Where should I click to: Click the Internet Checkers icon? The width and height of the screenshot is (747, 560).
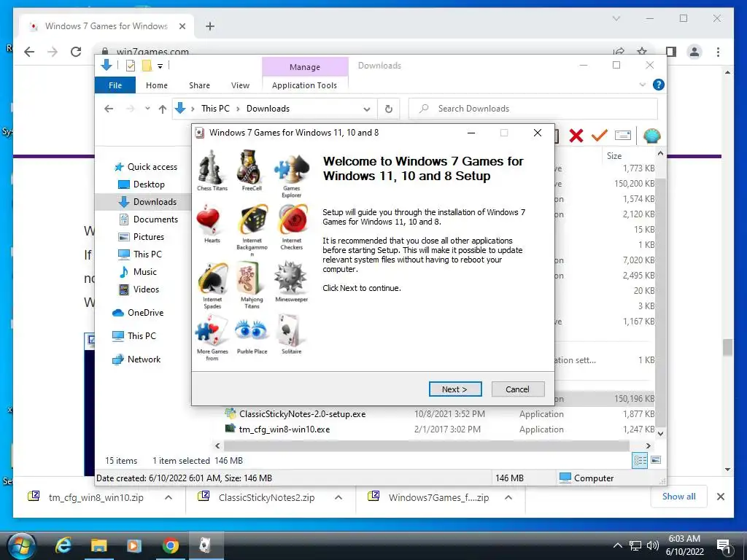click(292, 220)
